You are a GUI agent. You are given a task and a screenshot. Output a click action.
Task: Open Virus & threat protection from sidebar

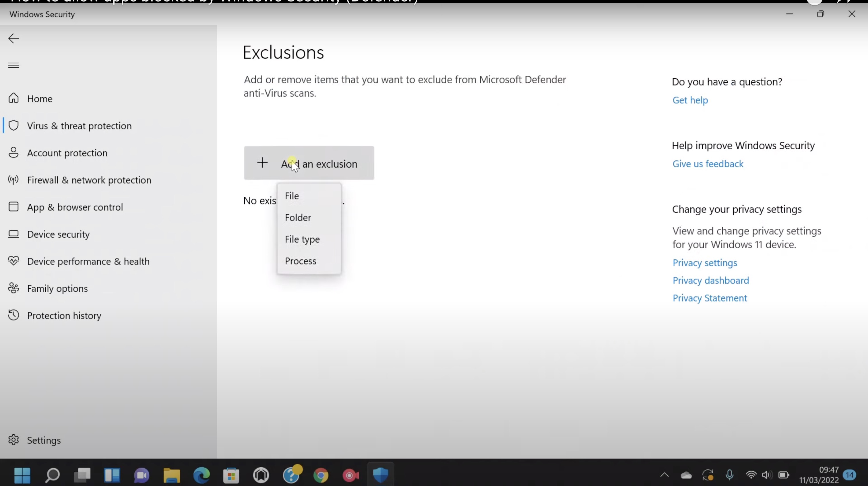pyautogui.click(x=79, y=126)
